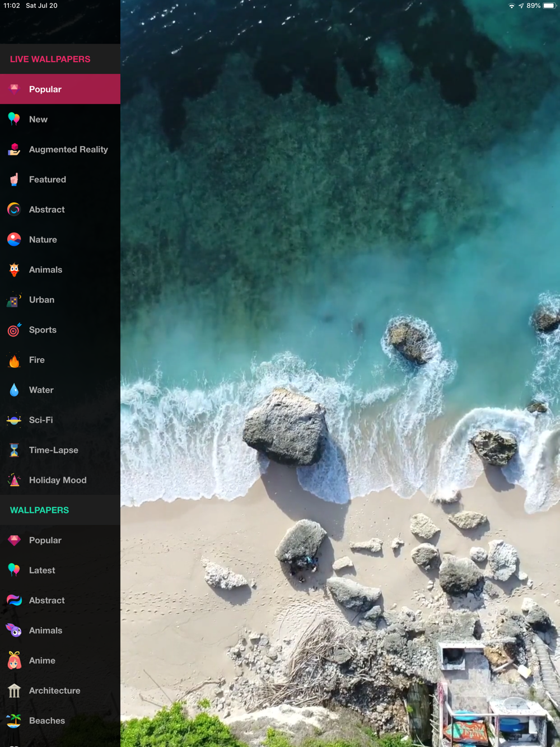Click the Fire flame icon
560x747 pixels.
(x=14, y=360)
